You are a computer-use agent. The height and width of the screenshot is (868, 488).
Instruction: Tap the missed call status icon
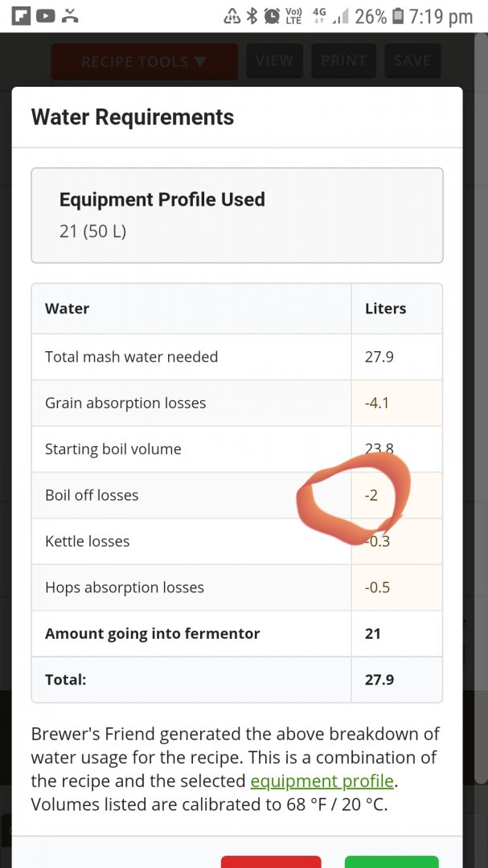[70, 16]
